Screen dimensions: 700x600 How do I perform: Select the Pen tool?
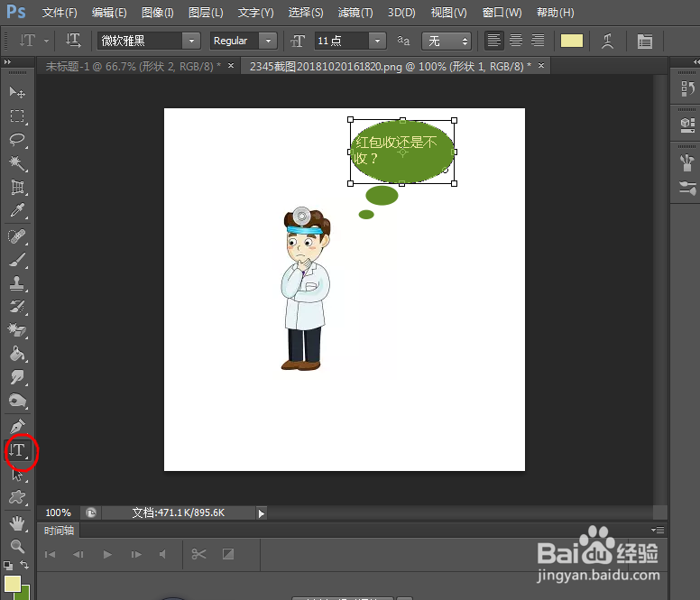[17, 427]
